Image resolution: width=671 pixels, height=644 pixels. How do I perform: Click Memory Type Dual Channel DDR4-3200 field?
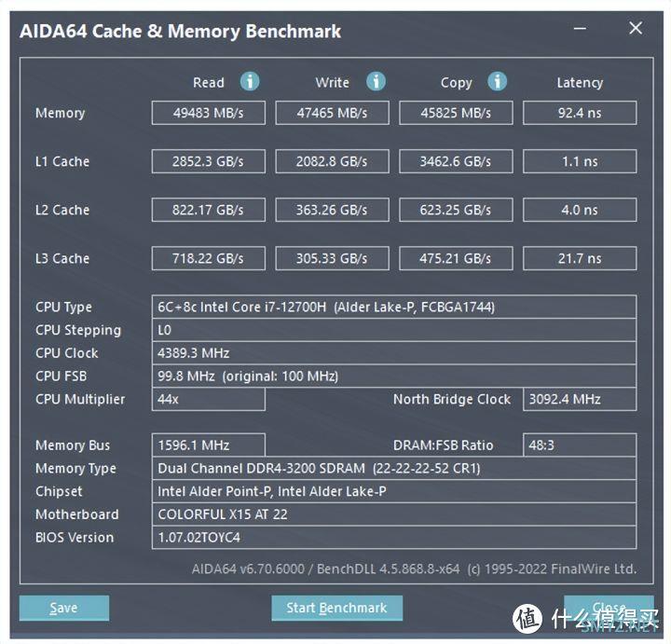coord(394,468)
